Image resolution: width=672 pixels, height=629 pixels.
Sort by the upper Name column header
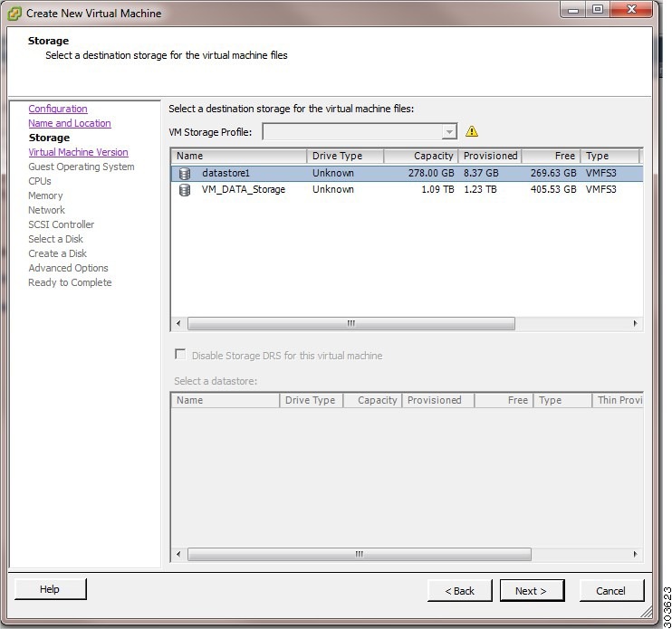pos(239,156)
